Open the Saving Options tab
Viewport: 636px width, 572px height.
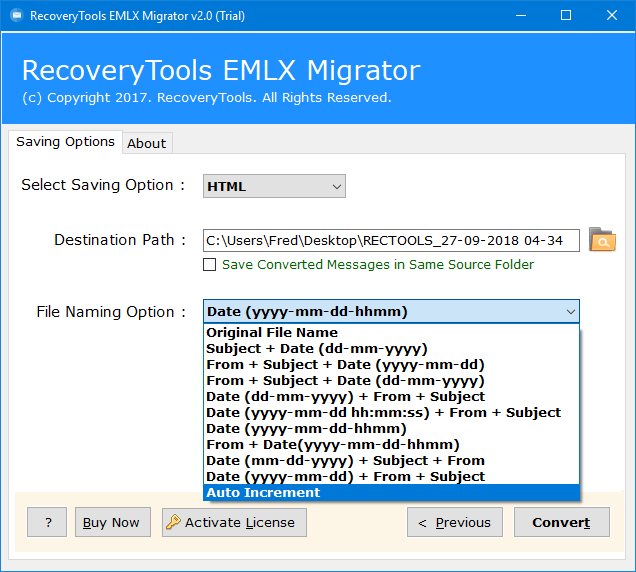click(65, 142)
